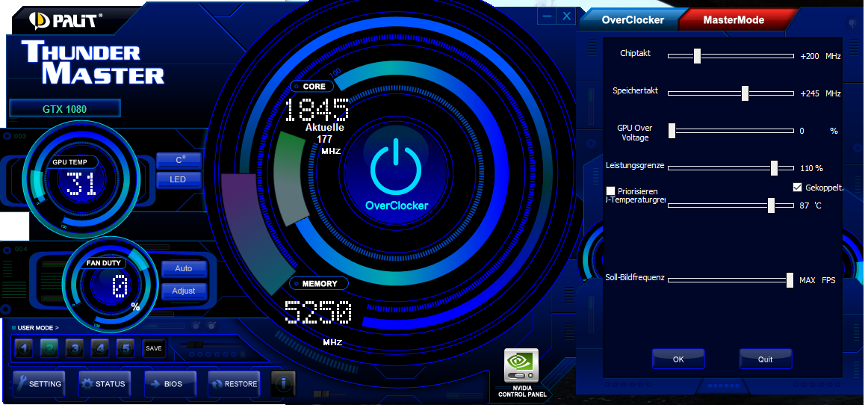868x405 pixels.
Task: Set fan duty to Auto
Action: [185, 269]
